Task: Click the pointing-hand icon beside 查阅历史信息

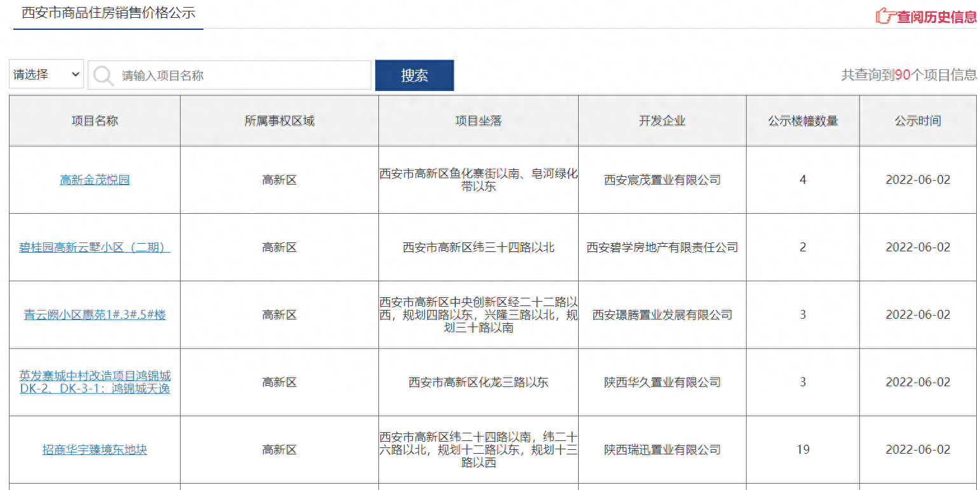Action: tap(885, 16)
